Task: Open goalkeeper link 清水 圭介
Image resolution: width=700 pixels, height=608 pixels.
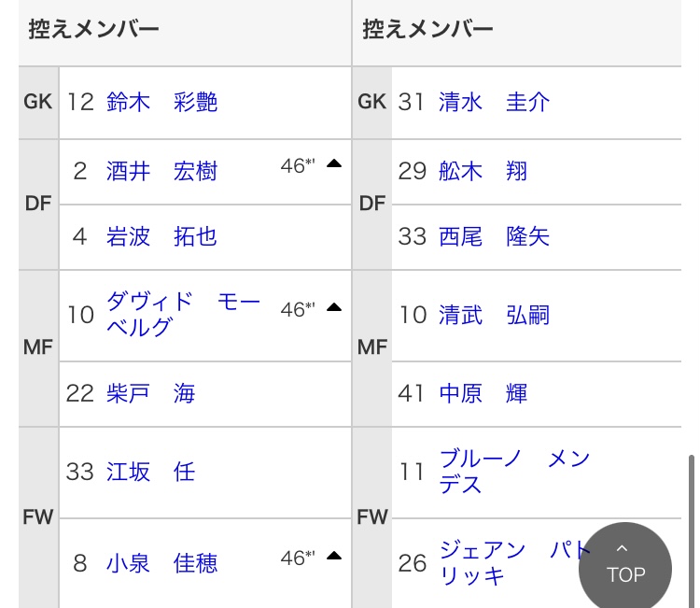Action: pos(494,102)
